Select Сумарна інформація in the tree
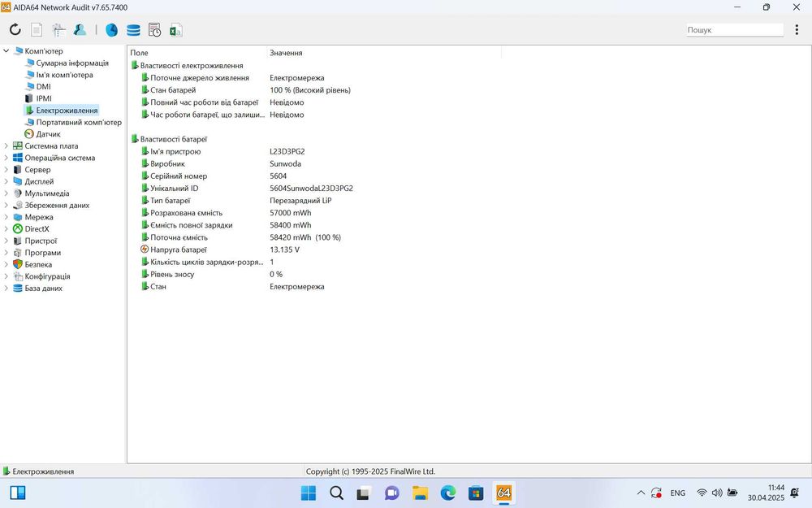The height and width of the screenshot is (508, 812). pyautogui.click(x=72, y=63)
